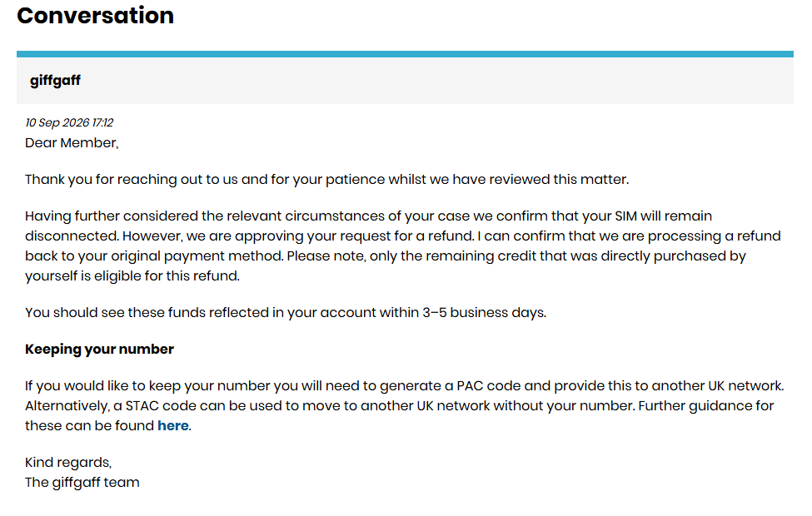This screenshot has width=812, height=516.
Task: Click the 'Dear Member,' greeting
Action: coord(72,143)
